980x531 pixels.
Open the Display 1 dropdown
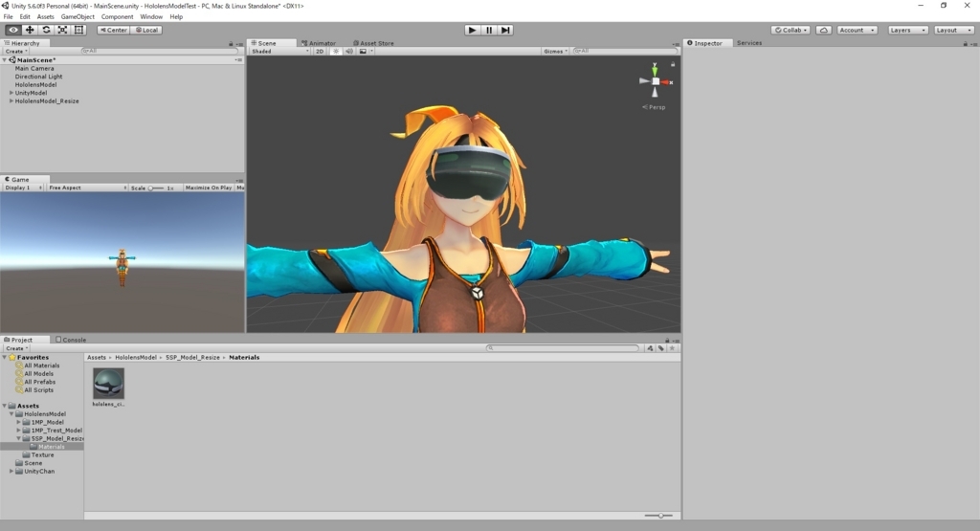23,188
